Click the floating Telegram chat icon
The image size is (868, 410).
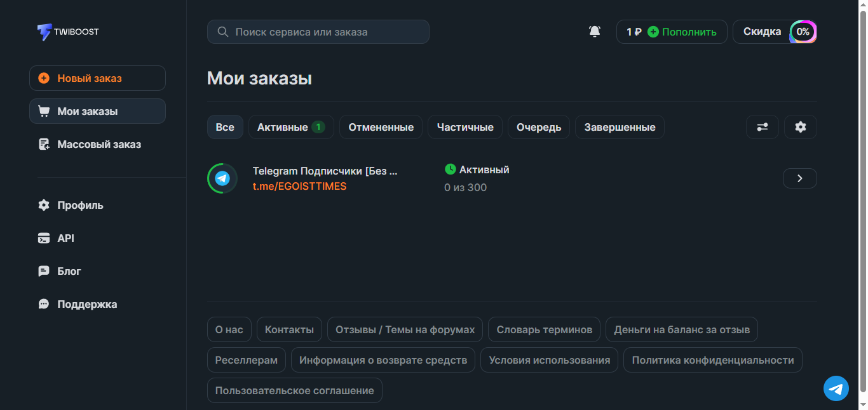[x=836, y=388]
